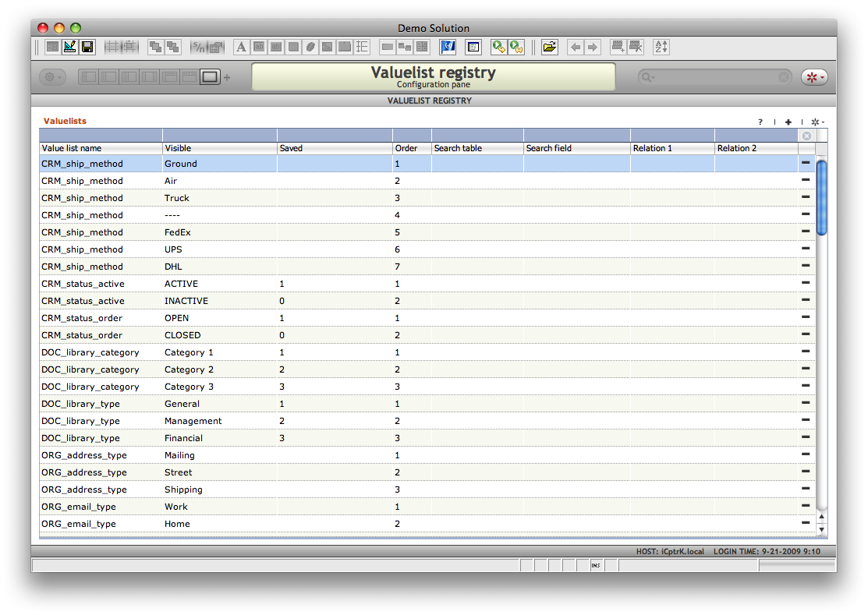
Task: Select the UPS visible value cell
Action: 220,249
